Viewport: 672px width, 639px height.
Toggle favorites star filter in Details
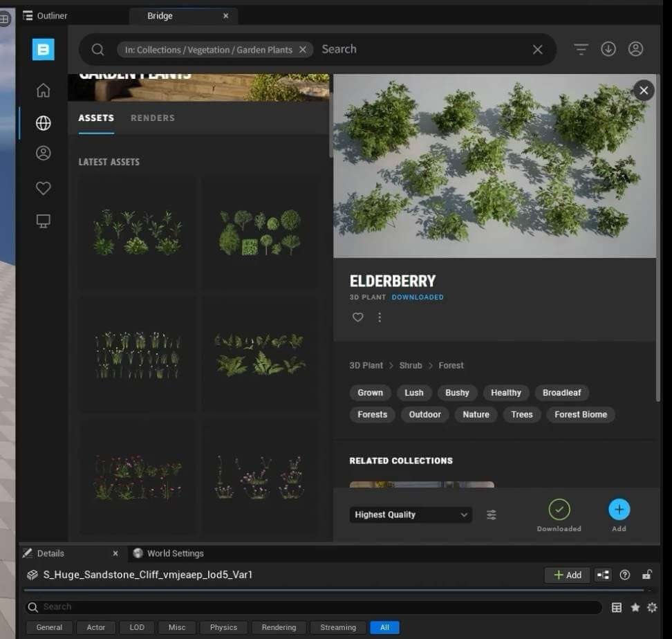635,607
